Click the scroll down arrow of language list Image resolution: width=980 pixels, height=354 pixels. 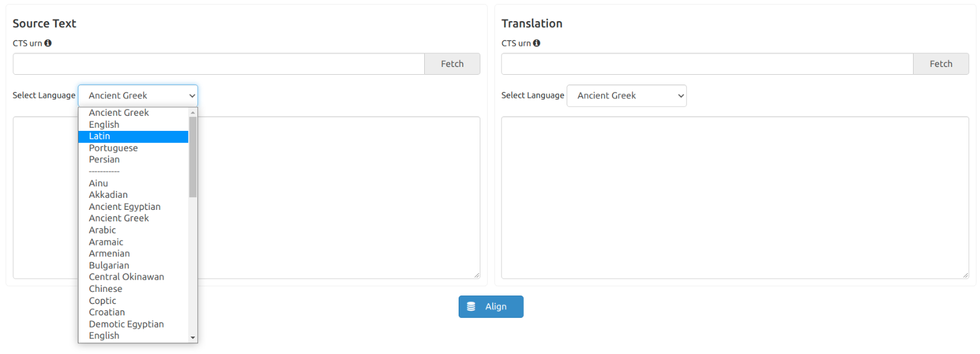193,338
